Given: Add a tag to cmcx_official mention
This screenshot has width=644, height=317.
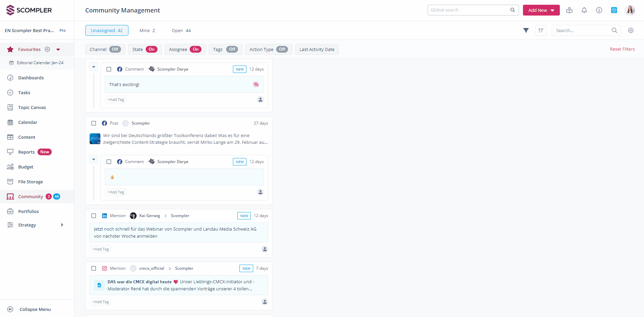Looking at the screenshot, I should (101, 302).
